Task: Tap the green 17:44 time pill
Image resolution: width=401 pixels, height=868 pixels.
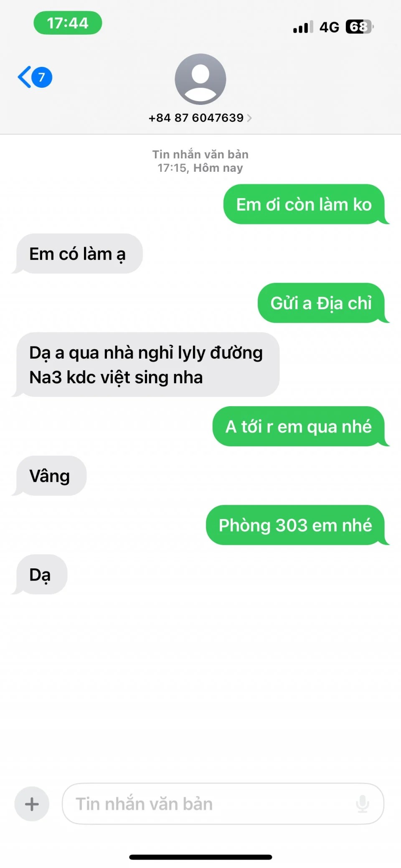Action: coord(68,23)
